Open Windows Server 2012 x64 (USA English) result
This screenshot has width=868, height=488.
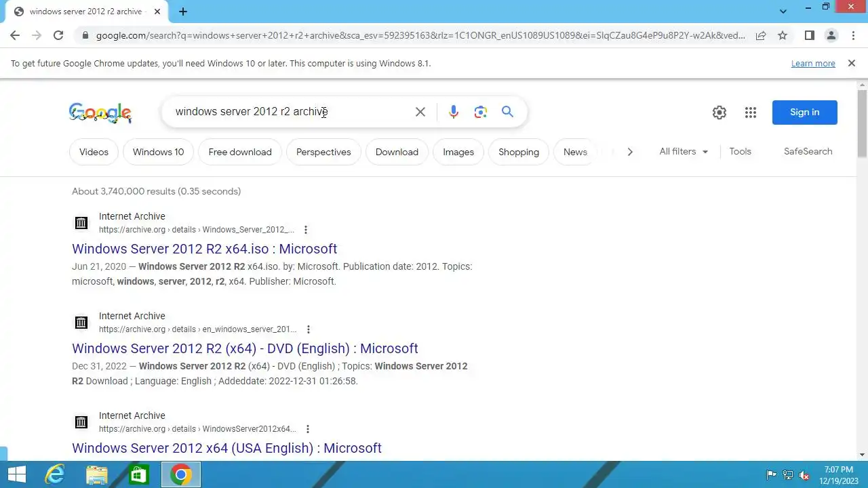tap(226, 448)
